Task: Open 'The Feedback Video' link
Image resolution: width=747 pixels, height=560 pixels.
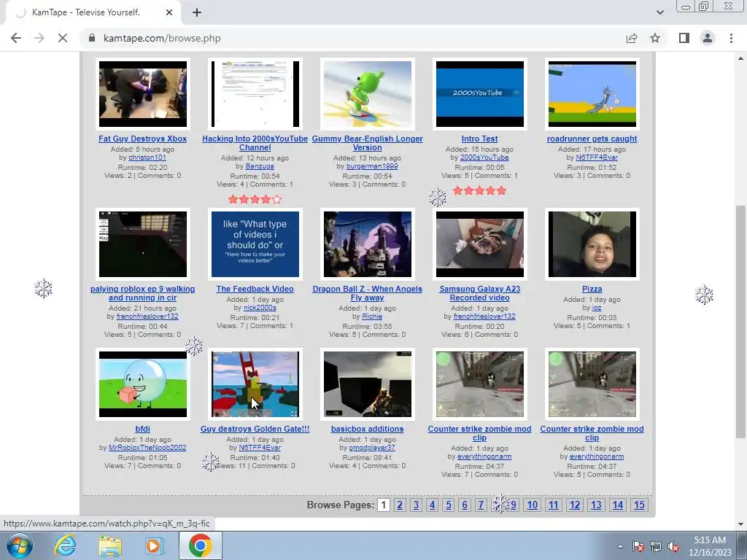Action: point(255,289)
